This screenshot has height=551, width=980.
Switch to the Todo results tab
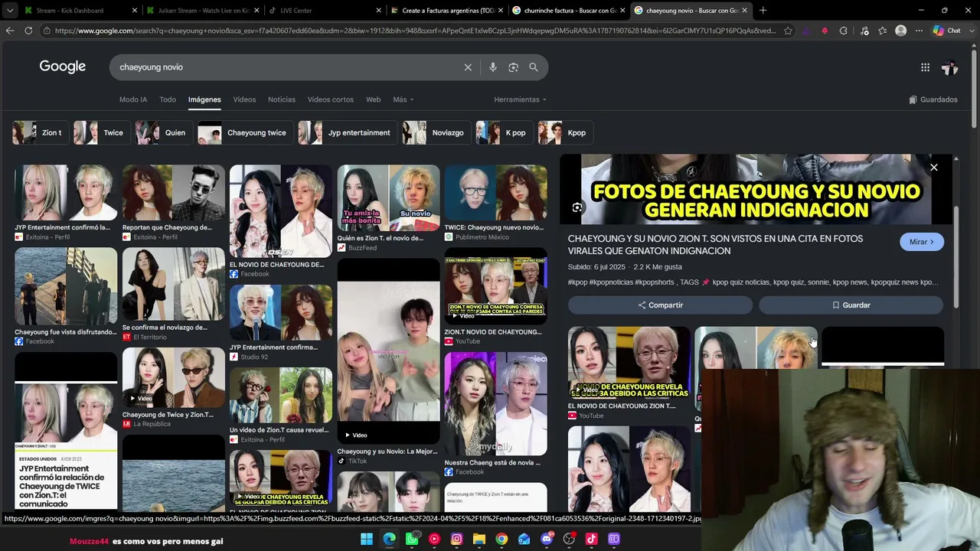pos(168,99)
